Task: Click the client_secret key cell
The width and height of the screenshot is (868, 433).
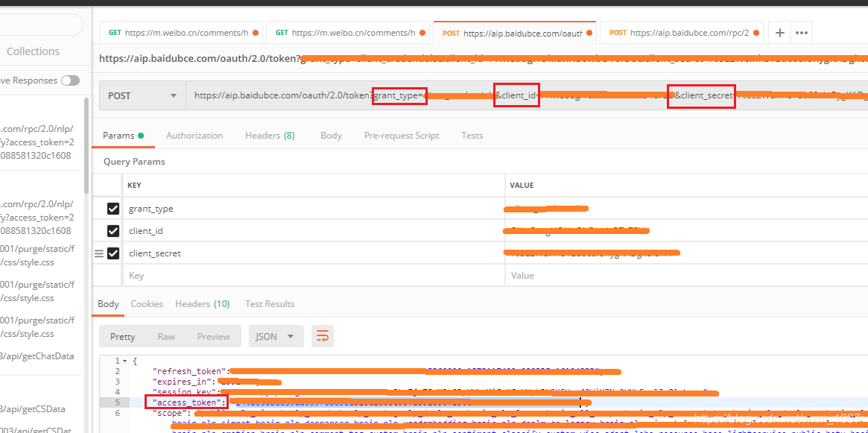Action: coord(314,253)
